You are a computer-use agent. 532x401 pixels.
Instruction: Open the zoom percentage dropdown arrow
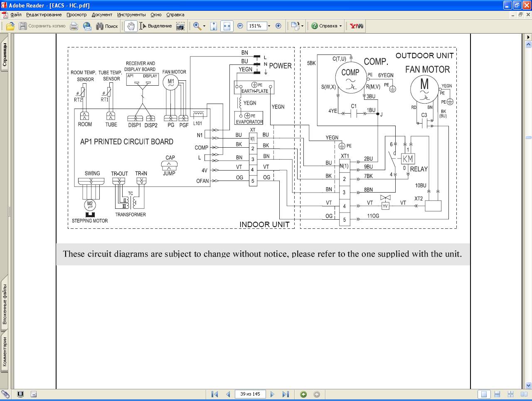tap(269, 26)
